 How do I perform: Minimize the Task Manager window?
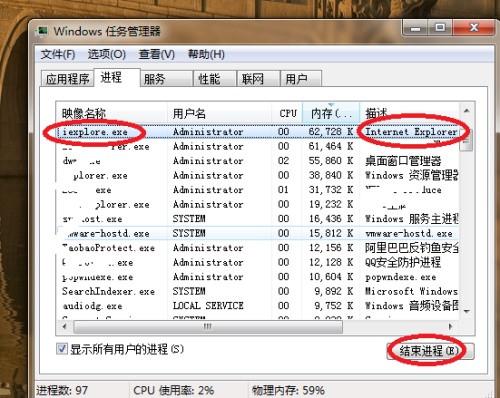415,28
